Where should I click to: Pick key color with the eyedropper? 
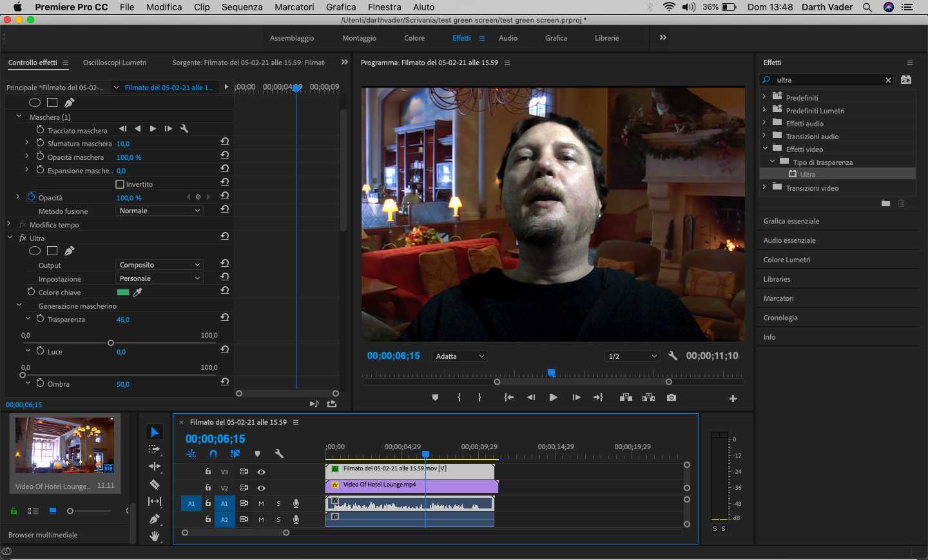click(137, 292)
